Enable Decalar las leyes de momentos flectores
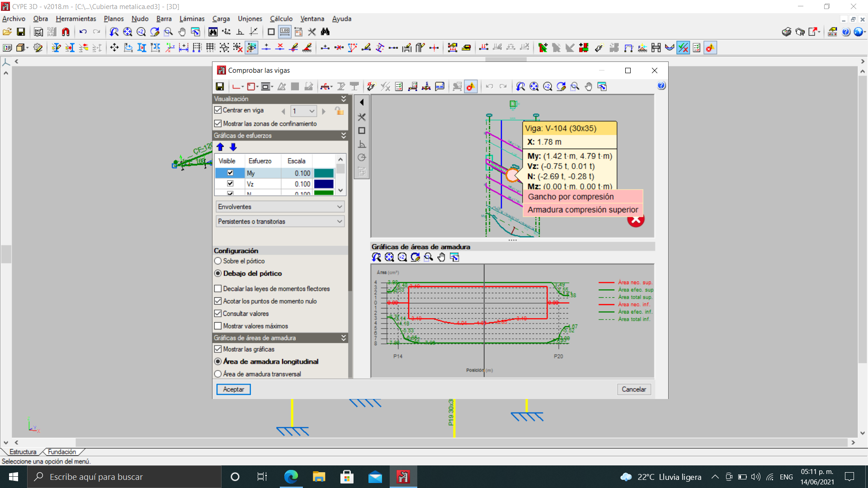 click(218, 289)
